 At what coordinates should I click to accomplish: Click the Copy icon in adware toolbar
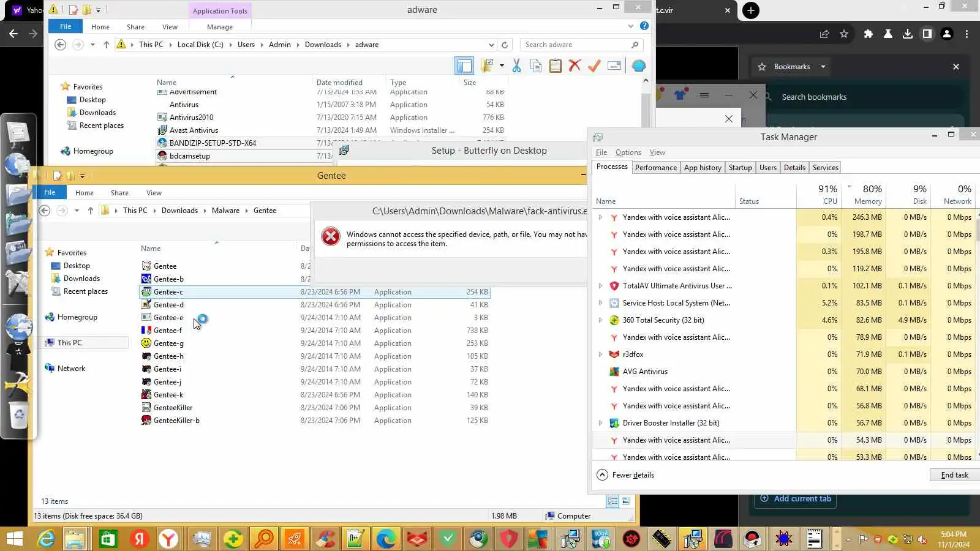pos(536,66)
